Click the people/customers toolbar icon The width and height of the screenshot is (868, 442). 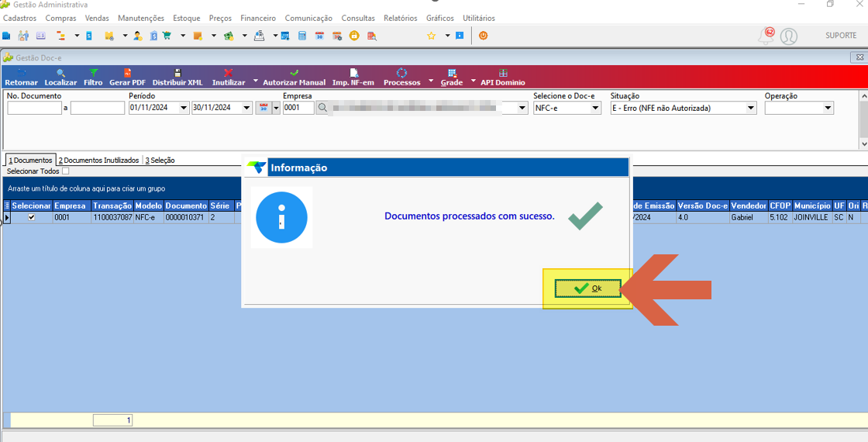coord(23,36)
